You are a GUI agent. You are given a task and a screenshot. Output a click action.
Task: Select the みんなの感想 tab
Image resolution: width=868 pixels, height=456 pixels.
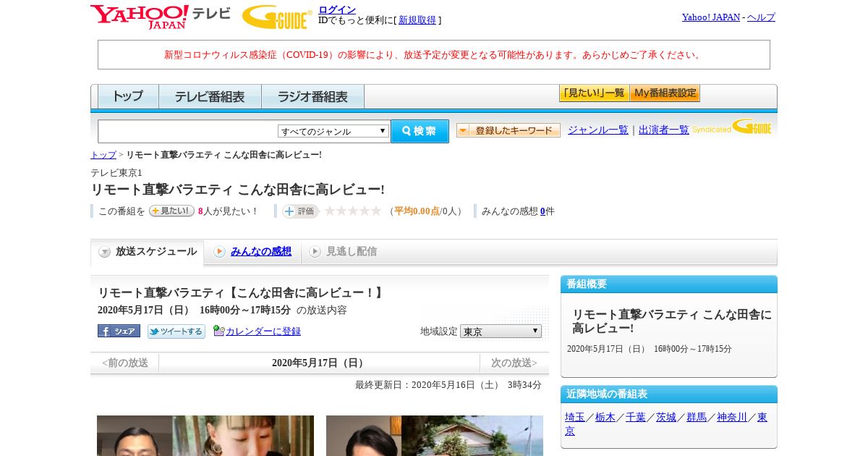coord(252,251)
